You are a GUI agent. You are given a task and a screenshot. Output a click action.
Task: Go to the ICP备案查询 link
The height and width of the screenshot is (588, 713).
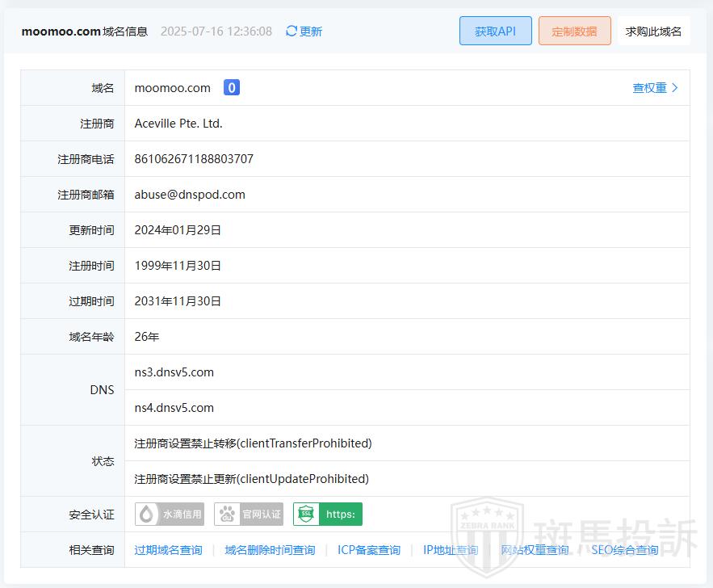coord(369,550)
